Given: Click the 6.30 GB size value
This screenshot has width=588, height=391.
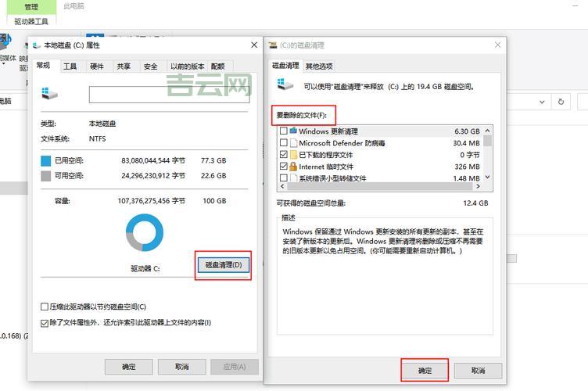Looking at the screenshot, I should (467, 131).
